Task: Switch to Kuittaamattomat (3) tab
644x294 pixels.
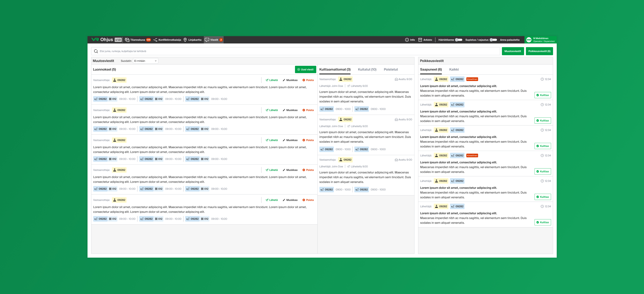Action: [335, 69]
